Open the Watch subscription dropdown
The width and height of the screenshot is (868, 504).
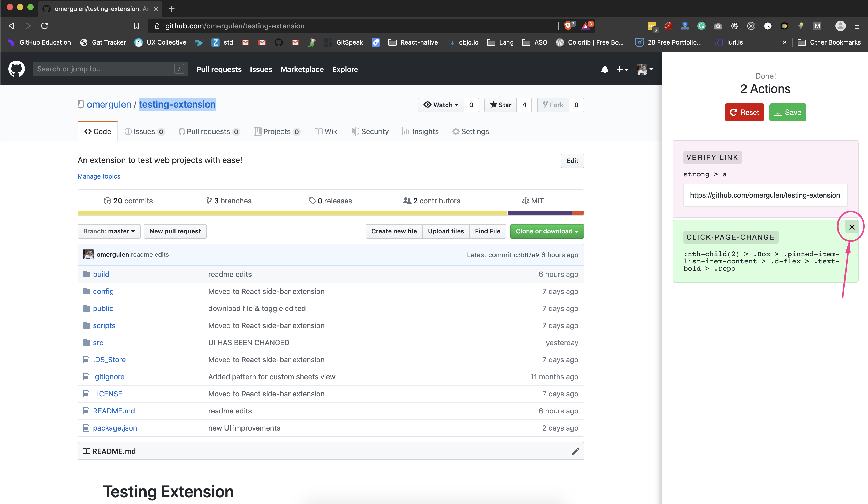[x=441, y=105]
